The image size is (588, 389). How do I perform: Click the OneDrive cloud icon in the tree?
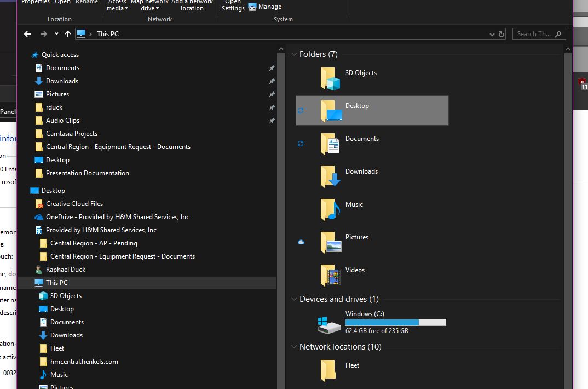click(x=39, y=217)
